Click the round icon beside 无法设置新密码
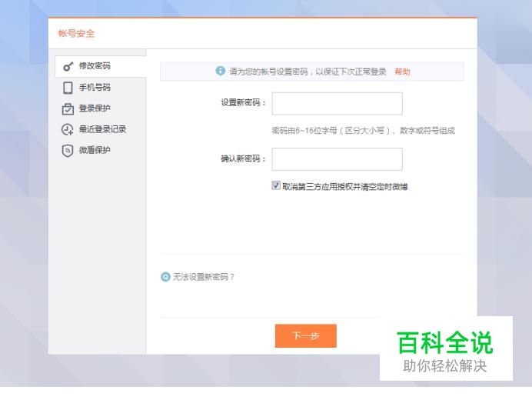Image resolution: width=532 pixels, height=400 pixels. pyautogui.click(x=165, y=277)
